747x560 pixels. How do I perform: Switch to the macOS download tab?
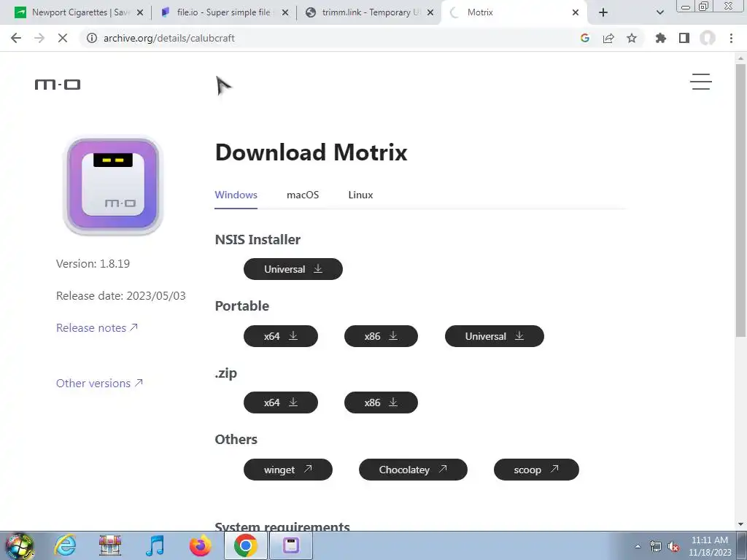coord(303,195)
